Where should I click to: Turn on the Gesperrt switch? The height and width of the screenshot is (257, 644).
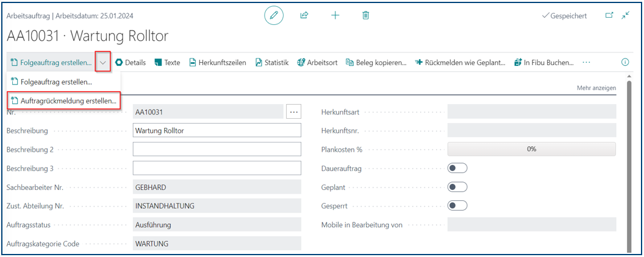(x=457, y=205)
